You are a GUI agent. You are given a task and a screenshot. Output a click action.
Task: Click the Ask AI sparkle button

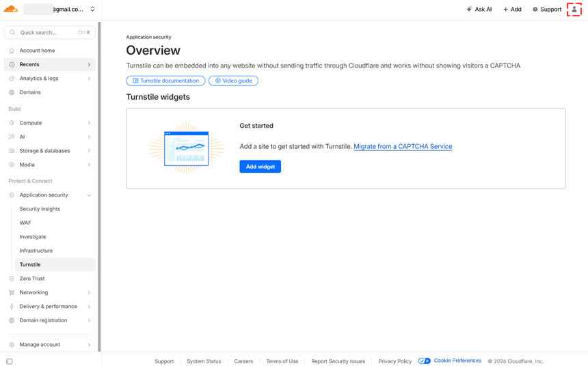tap(479, 10)
